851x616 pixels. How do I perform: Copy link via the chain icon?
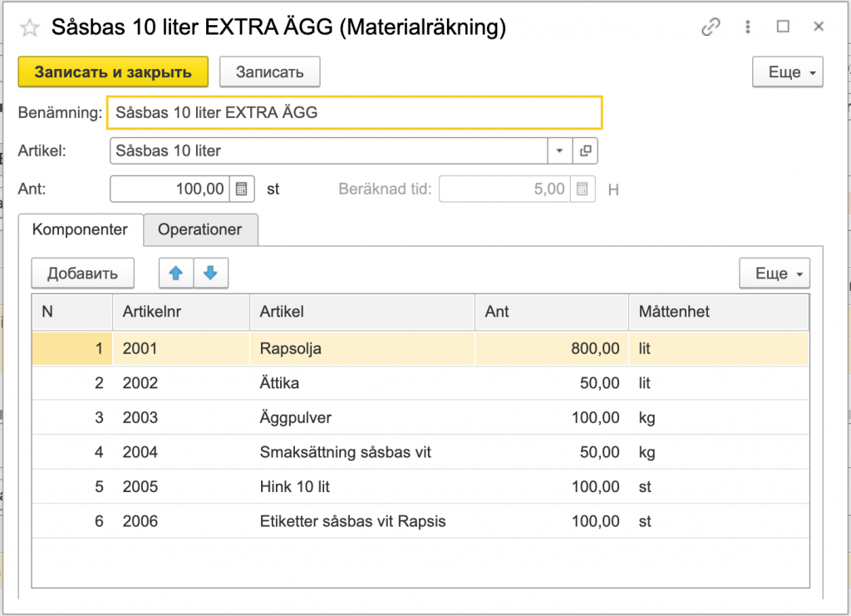click(x=711, y=27)
